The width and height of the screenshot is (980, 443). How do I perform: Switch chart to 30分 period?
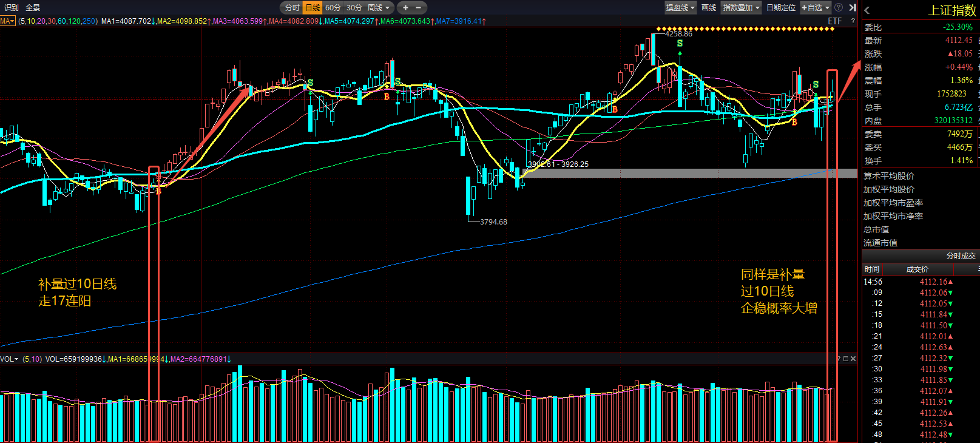(354, 8)
